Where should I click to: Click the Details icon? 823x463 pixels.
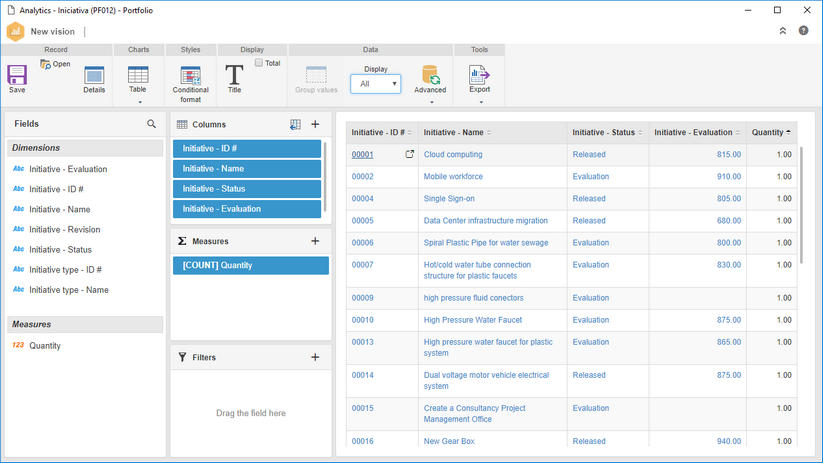click(x=94, y=75)
